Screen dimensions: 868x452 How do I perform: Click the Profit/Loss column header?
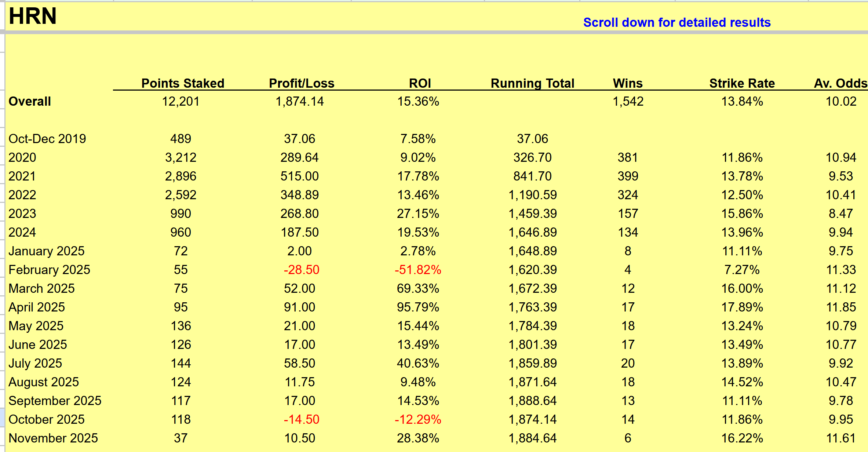click(x=302, y=83)
